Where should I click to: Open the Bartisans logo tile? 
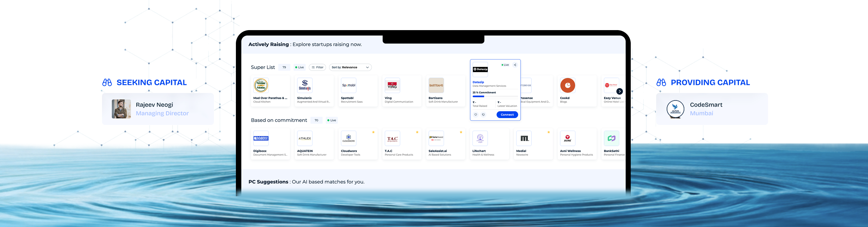point(436,86)
